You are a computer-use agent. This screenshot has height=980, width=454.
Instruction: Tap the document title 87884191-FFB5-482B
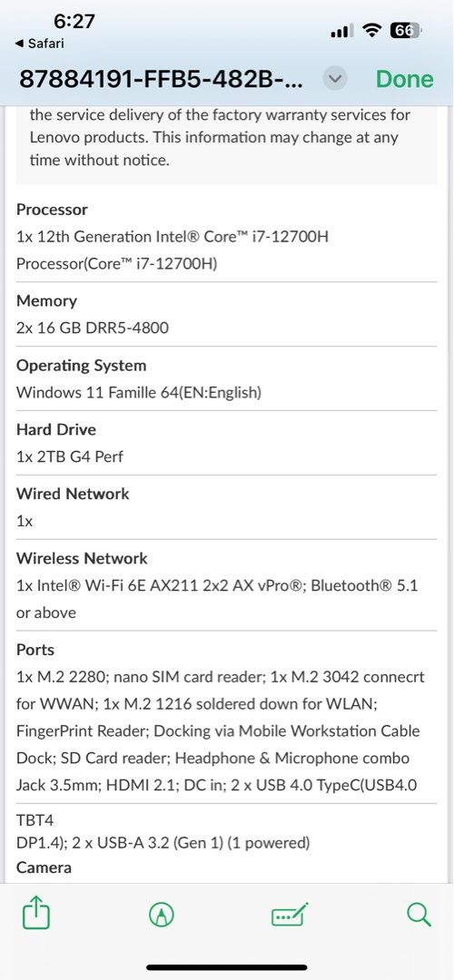click(162, 79)
